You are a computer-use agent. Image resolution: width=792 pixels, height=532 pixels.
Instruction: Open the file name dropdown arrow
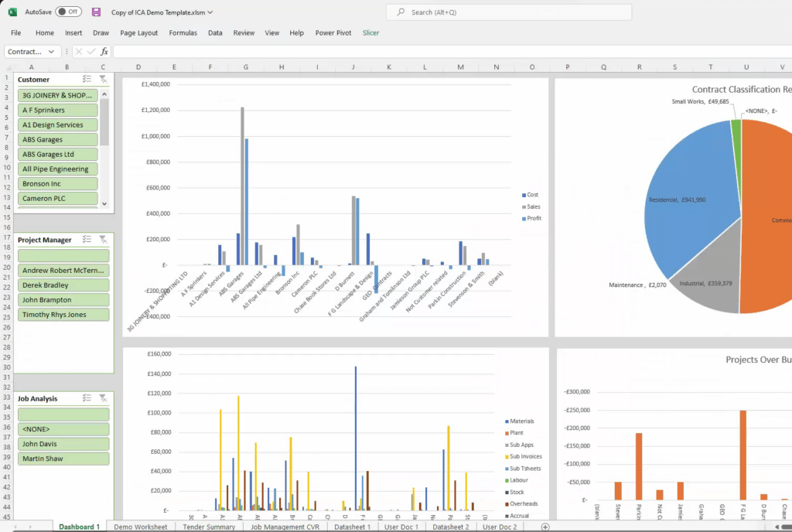click(x=210, y=12)
